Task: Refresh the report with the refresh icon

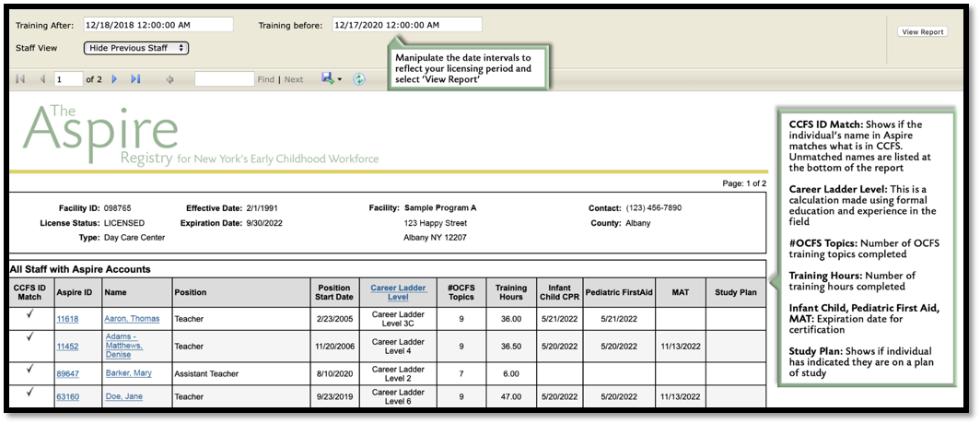Action: pyautogui.click(x=359, y=79)
